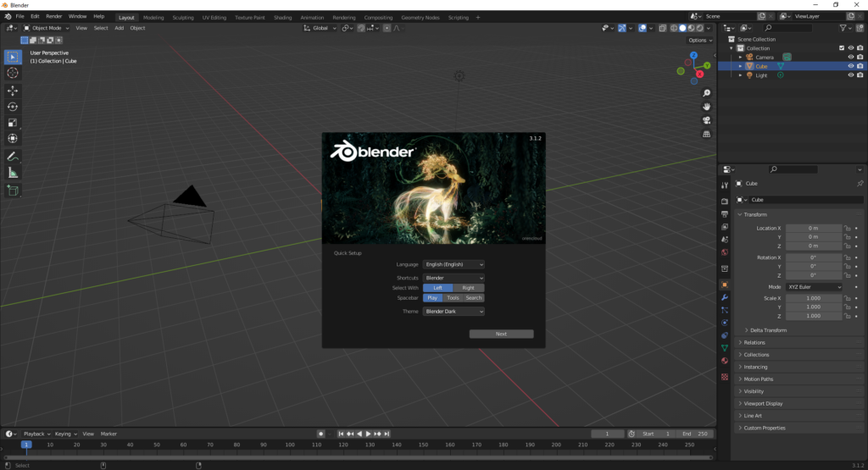The width and height of the screenshot is (868, 470).
Task: Toggle the Collection exclude checkbox
Action: [x=842, y=48]
